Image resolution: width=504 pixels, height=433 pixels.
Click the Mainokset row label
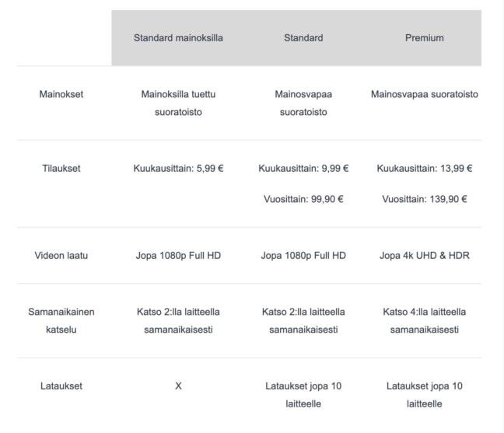point(61,94)
